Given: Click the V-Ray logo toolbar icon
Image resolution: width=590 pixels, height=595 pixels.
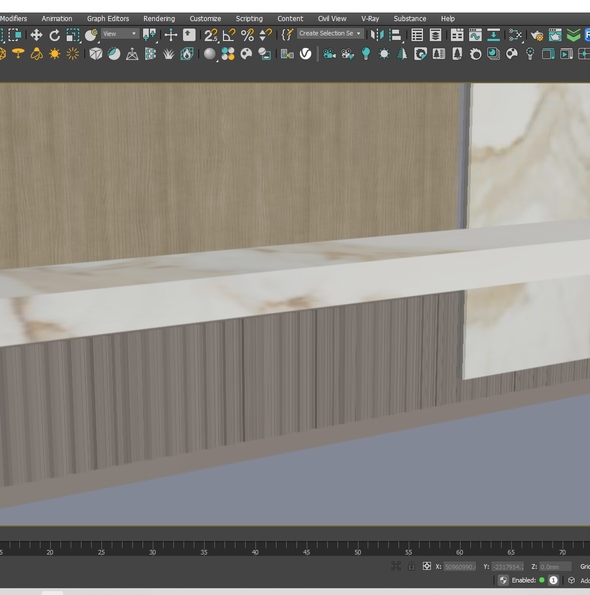Looking at the screenshot, I should pos(305,54).
